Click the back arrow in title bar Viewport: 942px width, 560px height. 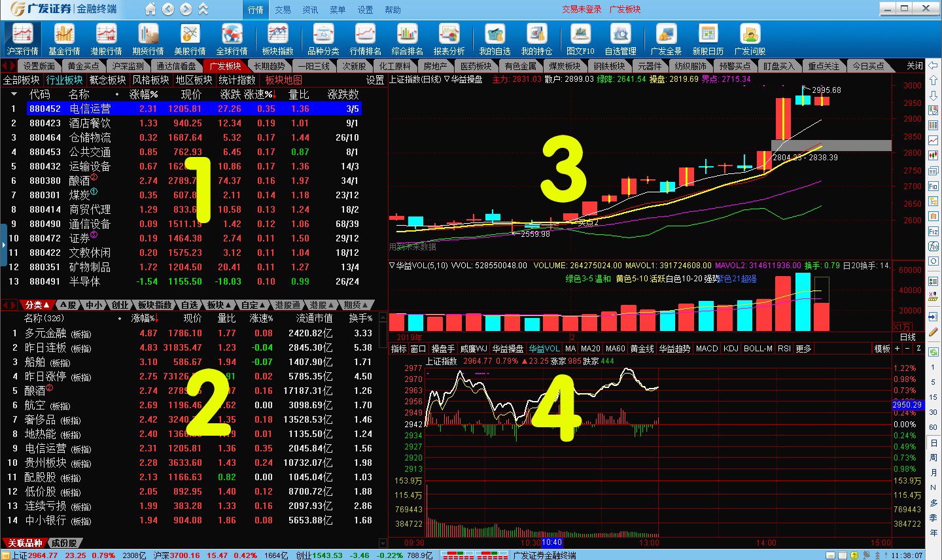point(168,9)
